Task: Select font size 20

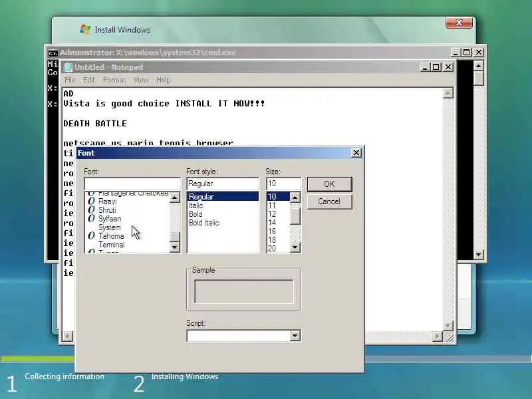Action: [272, 249]
